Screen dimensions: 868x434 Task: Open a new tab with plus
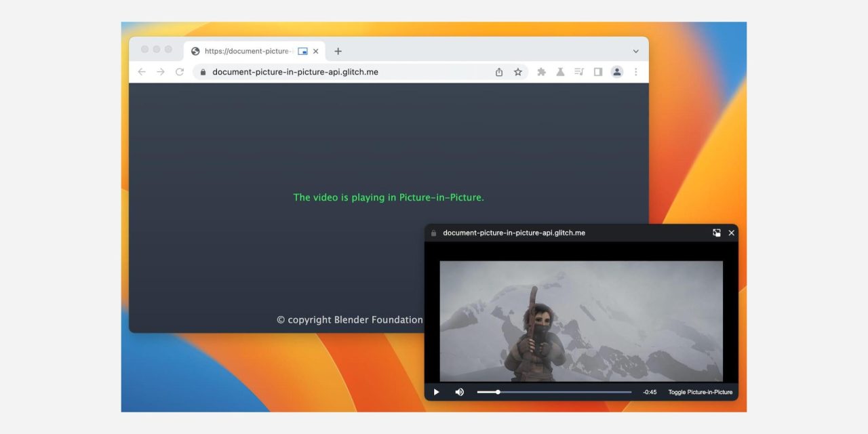coord(338,52)
